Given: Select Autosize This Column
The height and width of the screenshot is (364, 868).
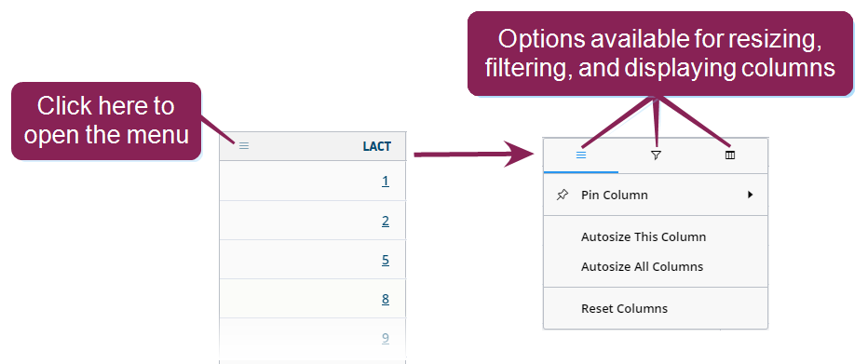Looking at the screenshot, I should [644, 236].
